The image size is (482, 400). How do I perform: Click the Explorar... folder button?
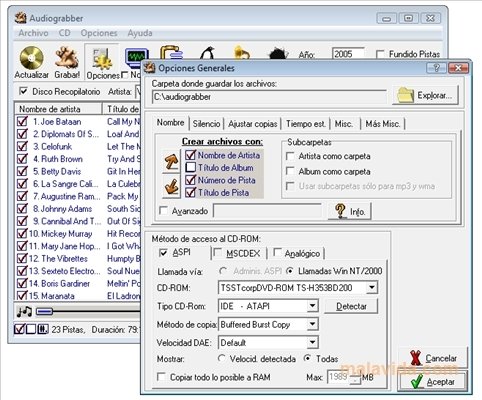(x=426, y=95)
